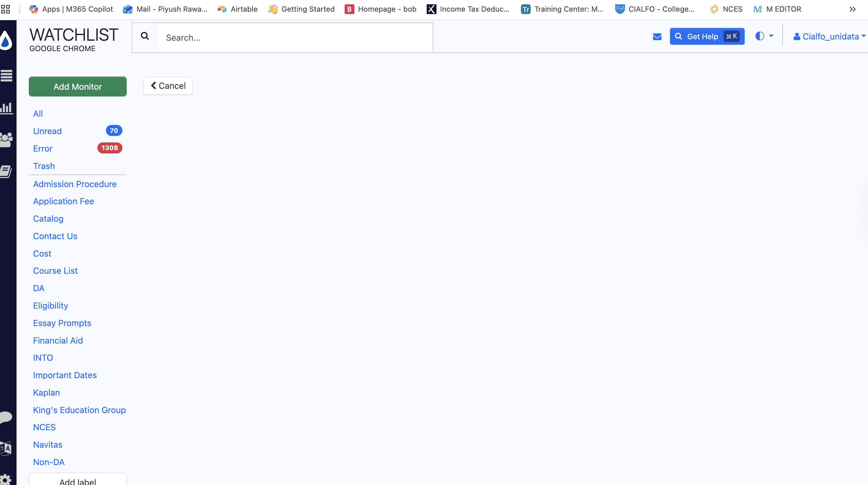Open the chat bubble sidebar icon

click(x=6, y=417)
